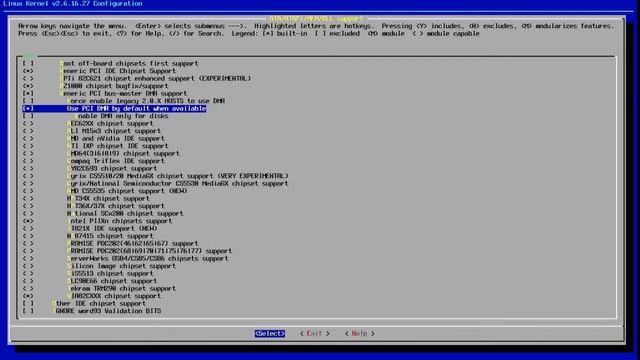Image resolution: width=640 pixels, height=360 pixels.
Task: Uncheck Use PCI DMA by default
Action: 114,109
